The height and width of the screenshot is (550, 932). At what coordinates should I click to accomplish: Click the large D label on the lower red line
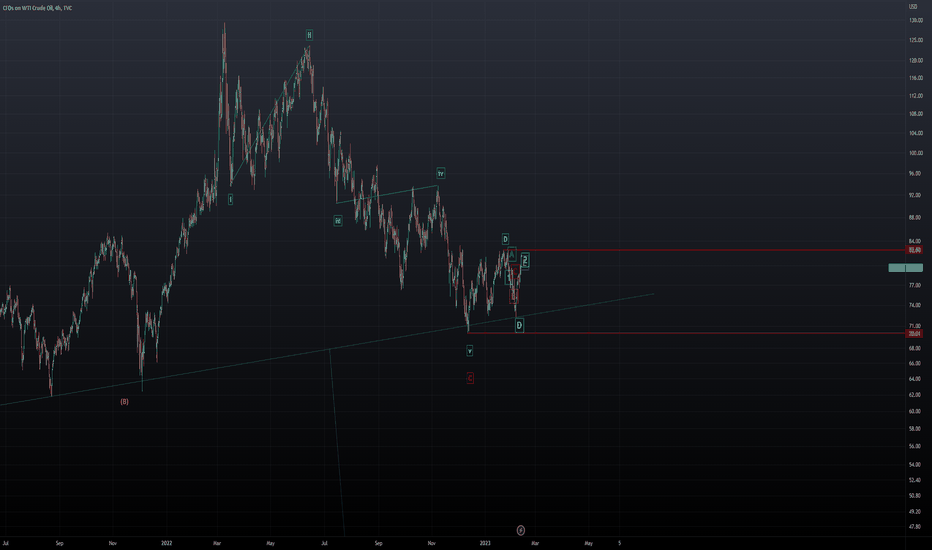519,325
